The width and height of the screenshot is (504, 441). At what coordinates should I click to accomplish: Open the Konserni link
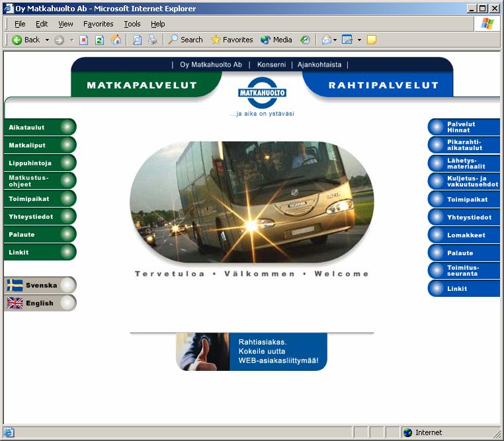point(271,65)
